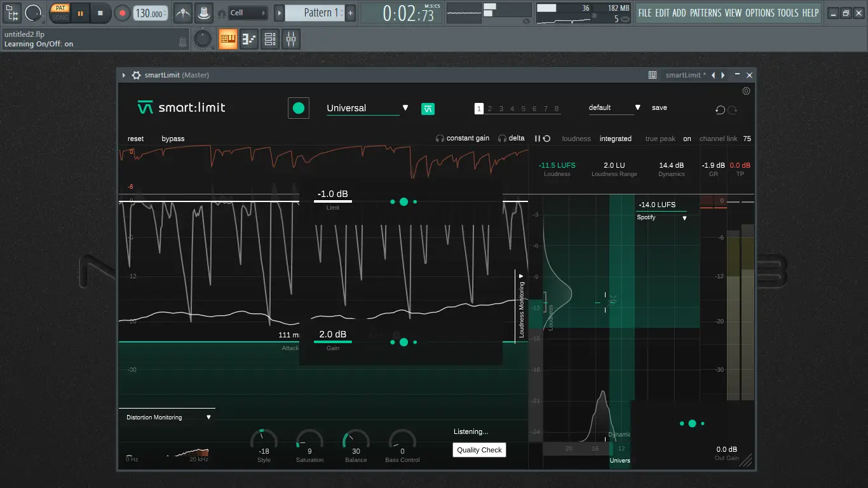Open the HELP menu

(811, 13)
